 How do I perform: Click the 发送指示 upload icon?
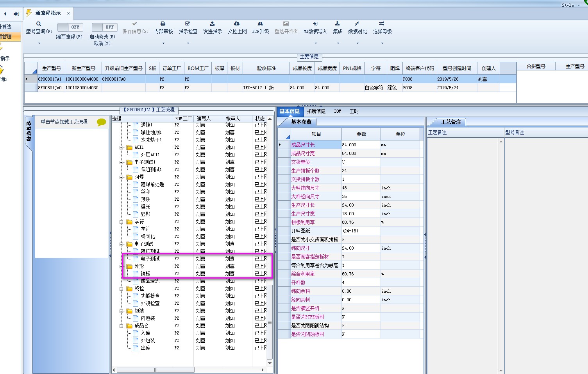212,24
